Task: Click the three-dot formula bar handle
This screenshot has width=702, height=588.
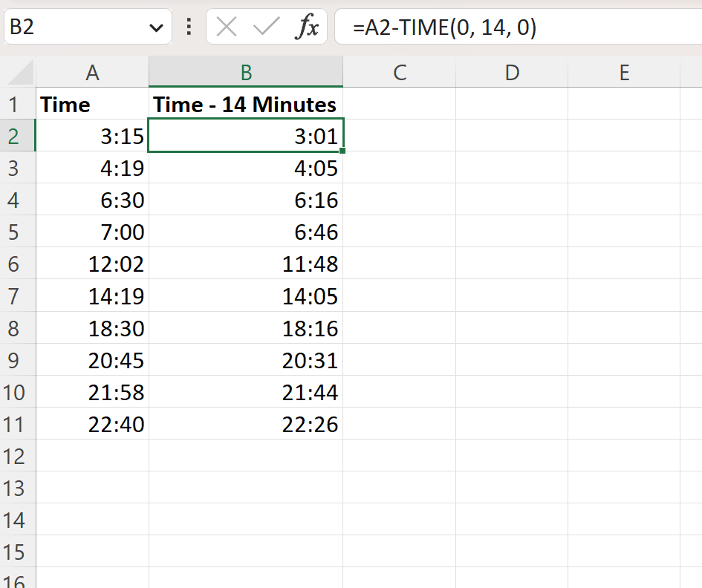Action: 189,27
